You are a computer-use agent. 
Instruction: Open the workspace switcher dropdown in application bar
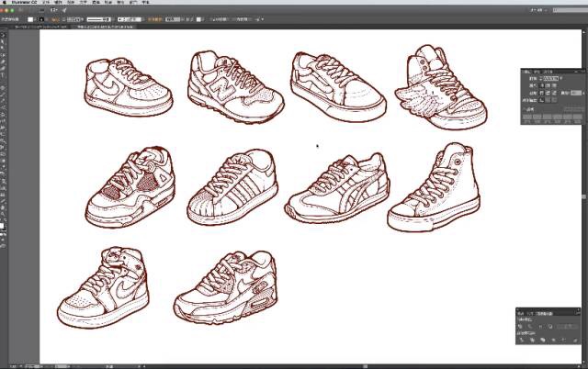pos(538,10)
